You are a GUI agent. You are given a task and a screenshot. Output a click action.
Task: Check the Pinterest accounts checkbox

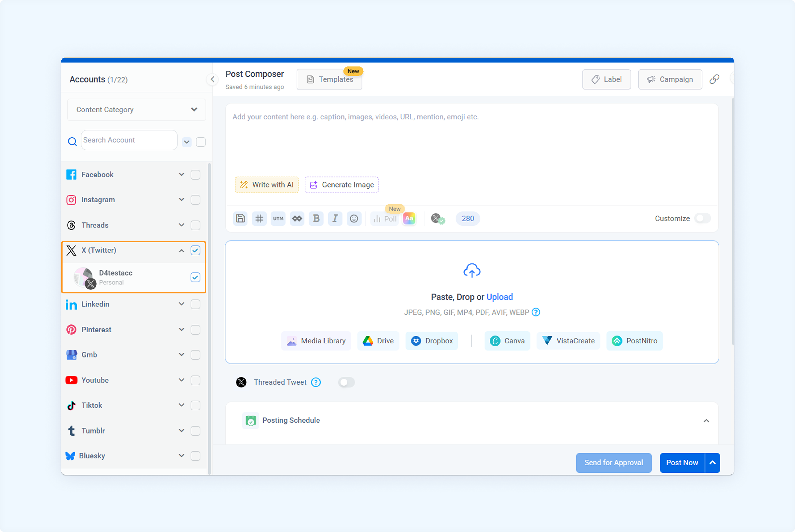pyautogui.click(x=196, y=330)
